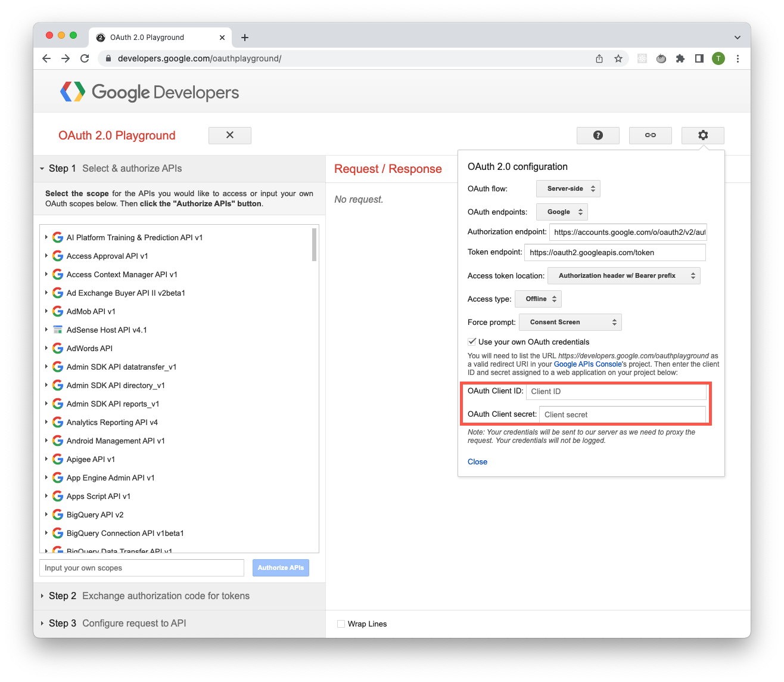Image resolution: width=784 pixels, height=682 pixels.
Task: Click the Google Developers logo
Action: [150, 92]
